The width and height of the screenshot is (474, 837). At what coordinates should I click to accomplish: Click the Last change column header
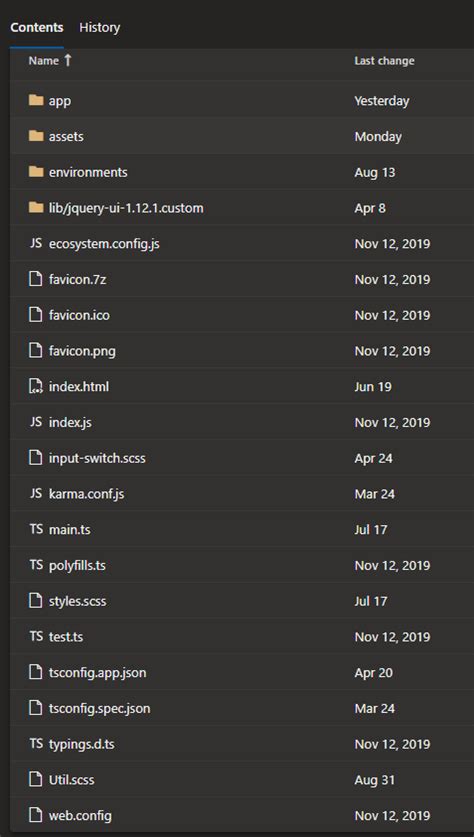(x=384, y=61)
